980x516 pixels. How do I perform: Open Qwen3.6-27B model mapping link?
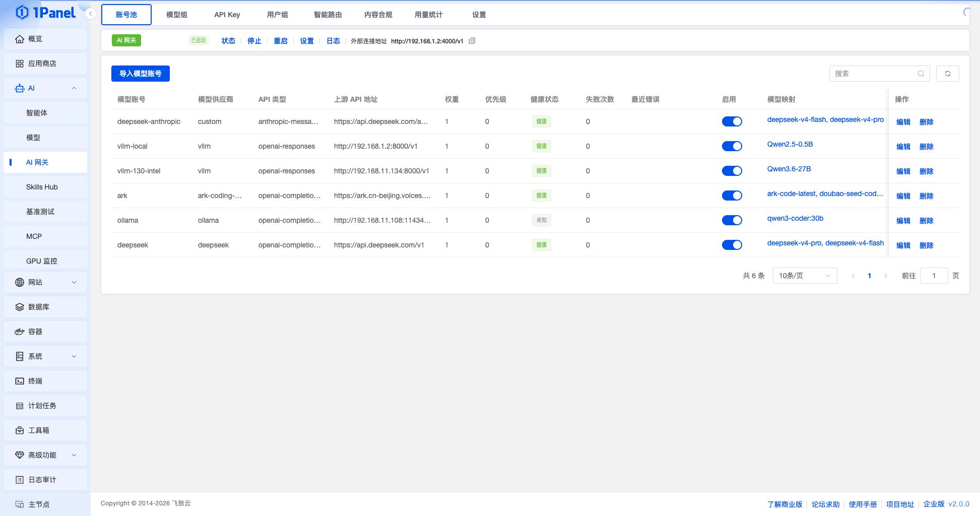tap(789, 169)
